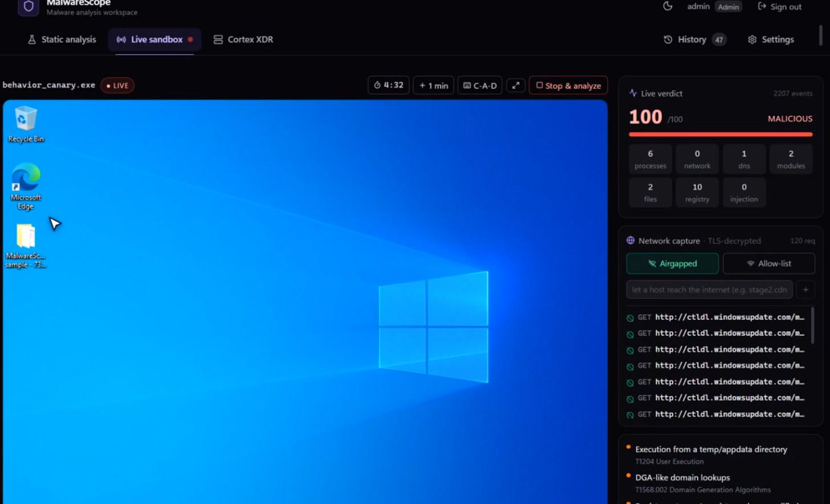This screenshot has width=830, height=504.
Task: Enable Airgapped network mode
Action: [x=673, y=263]
